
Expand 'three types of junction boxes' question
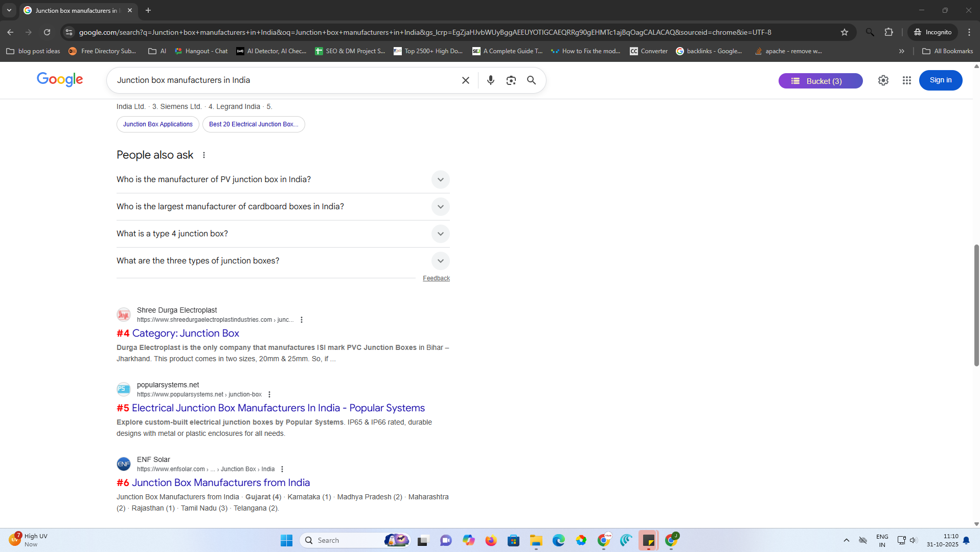(440, 261)
